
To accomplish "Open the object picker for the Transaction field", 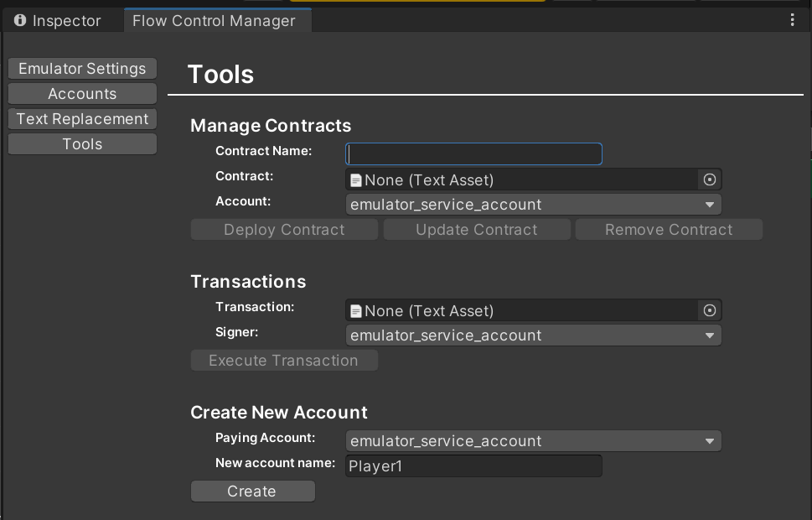I will coord(709,310).
